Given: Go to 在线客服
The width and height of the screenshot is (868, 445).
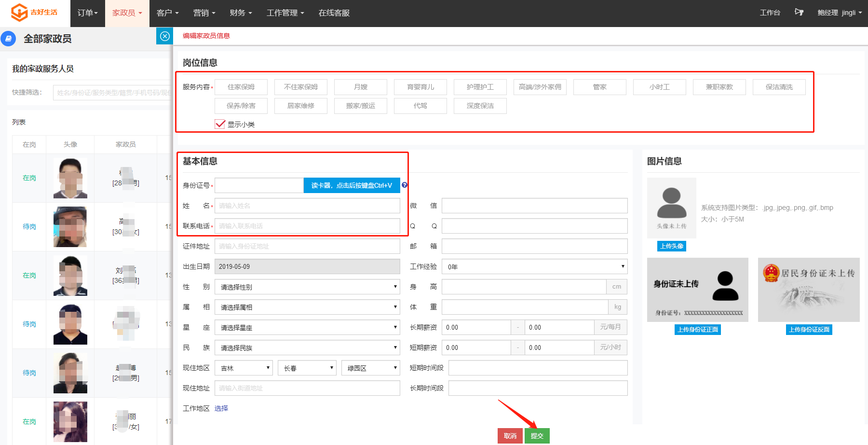Looking at the screenshot, I should [x=334, y=13].
